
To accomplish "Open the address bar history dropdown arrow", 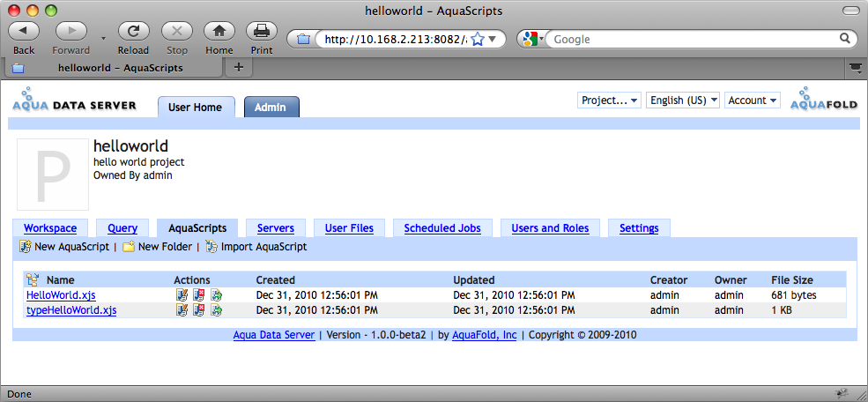I will click(493, 40).
